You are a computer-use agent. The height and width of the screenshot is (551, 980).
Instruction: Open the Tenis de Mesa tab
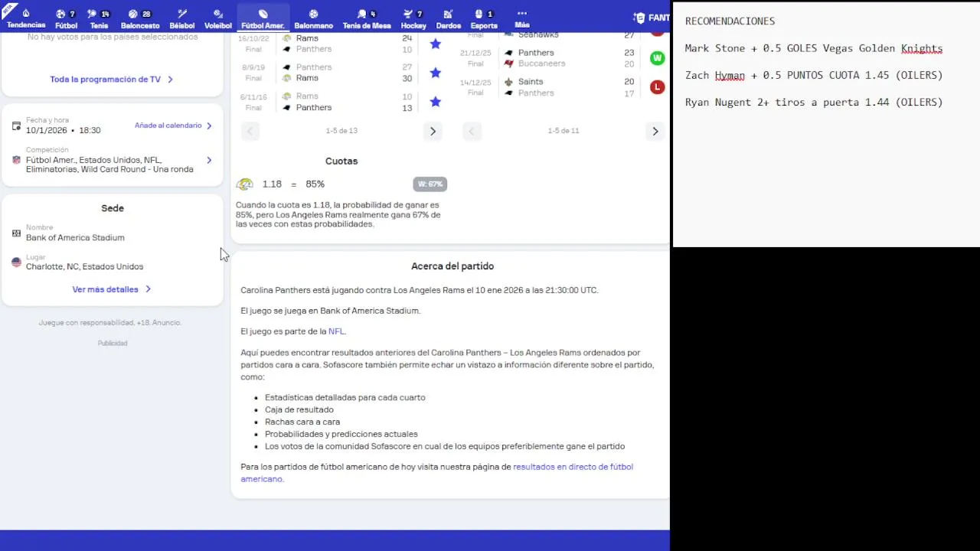(x=367, y=18)
